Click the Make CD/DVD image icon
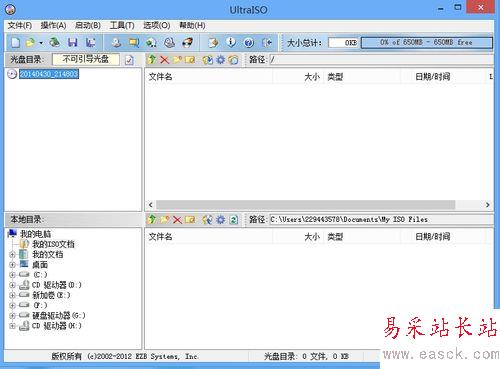Screen dimensions: 500x369 116,42
